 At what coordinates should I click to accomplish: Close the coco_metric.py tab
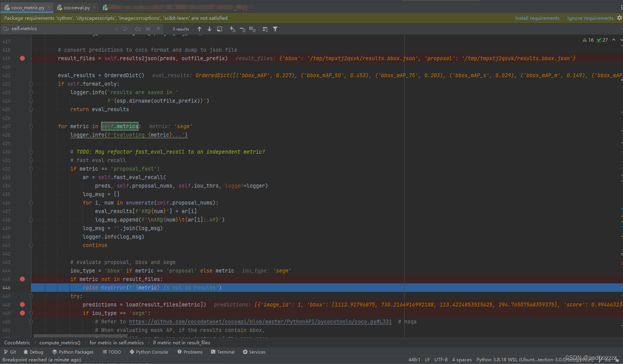point(49,7)
